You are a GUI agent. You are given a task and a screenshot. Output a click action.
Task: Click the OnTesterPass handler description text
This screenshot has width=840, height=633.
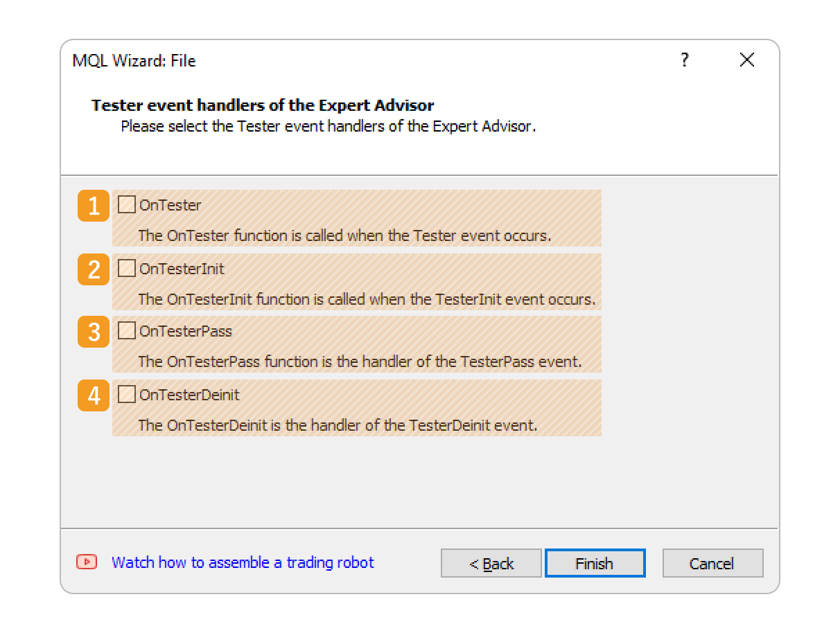coord(360,362)
